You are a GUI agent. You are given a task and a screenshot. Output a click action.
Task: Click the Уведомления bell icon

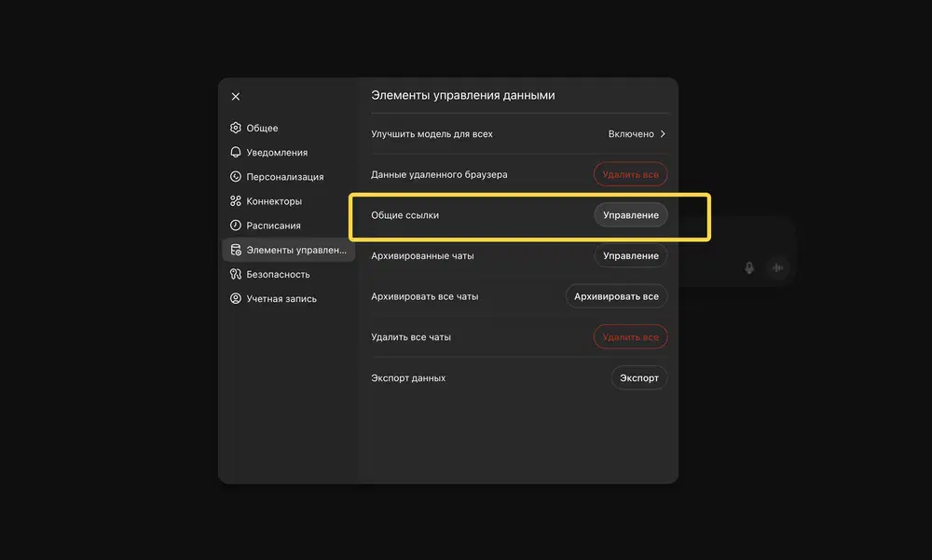click(236, 152)
